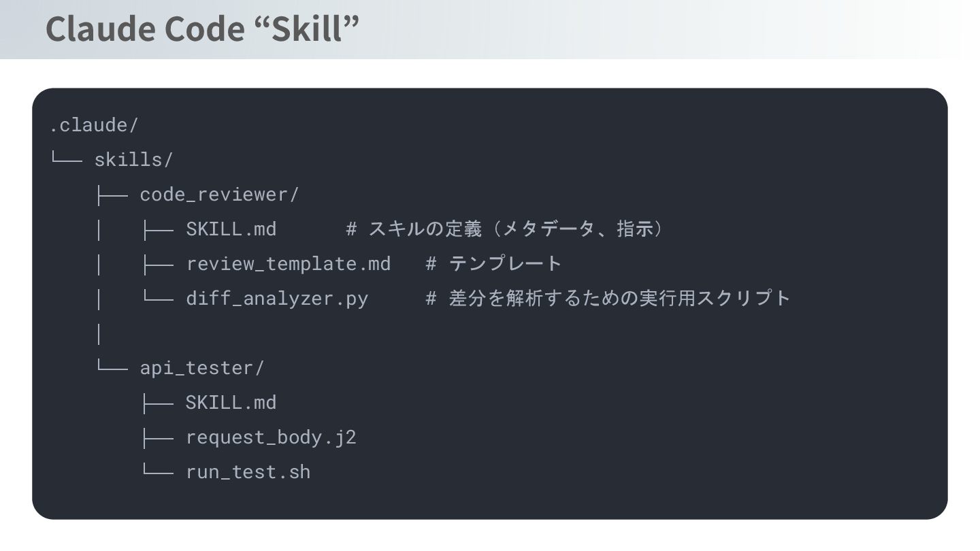Select the run_test.sh script
This screenshot has height=551, width=980.
click(x=248, y=472)
